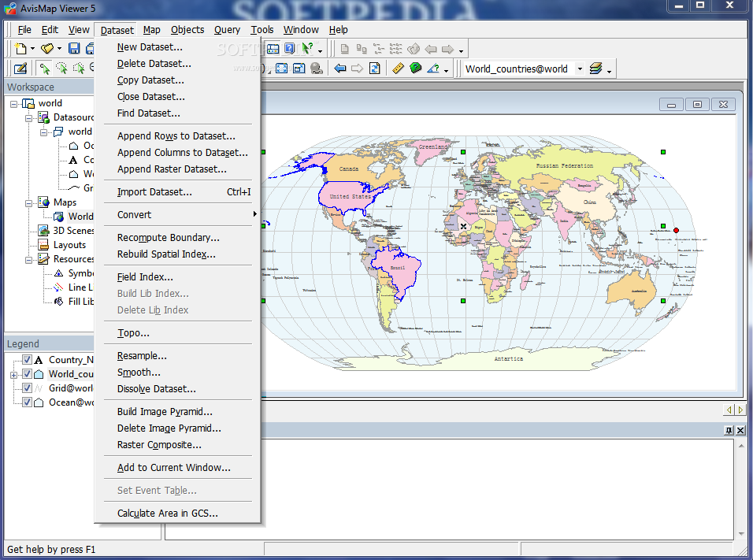Screen dimensions: 753x560
Task: Open the measure tools dropdown arrow
Action: [x=446, y=71]
